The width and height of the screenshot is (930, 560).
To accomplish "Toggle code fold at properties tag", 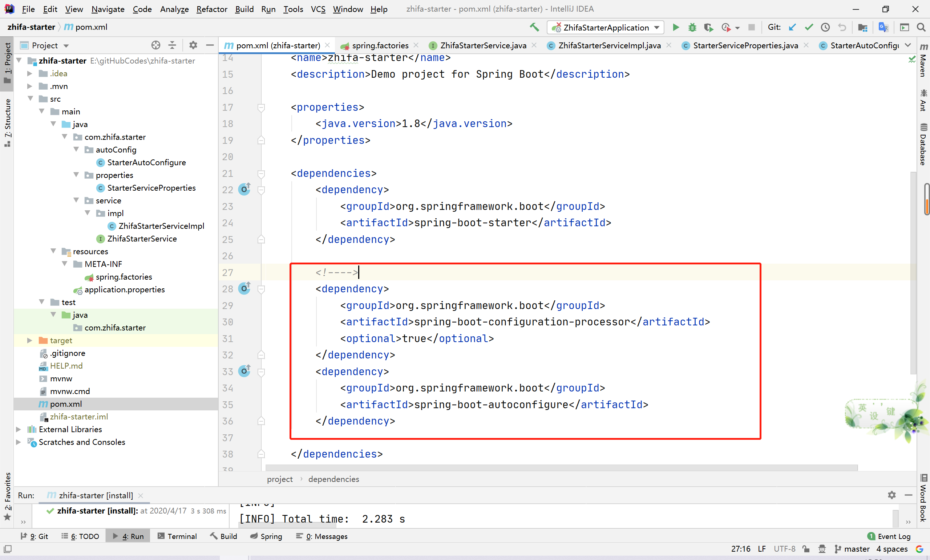I will (x=261, y=107).
